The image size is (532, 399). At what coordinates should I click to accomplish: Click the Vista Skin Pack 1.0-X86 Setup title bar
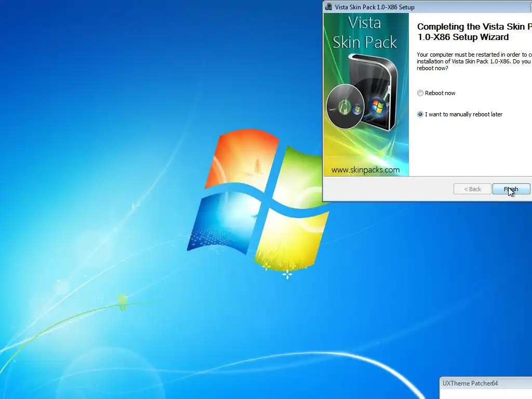[428, 7]
